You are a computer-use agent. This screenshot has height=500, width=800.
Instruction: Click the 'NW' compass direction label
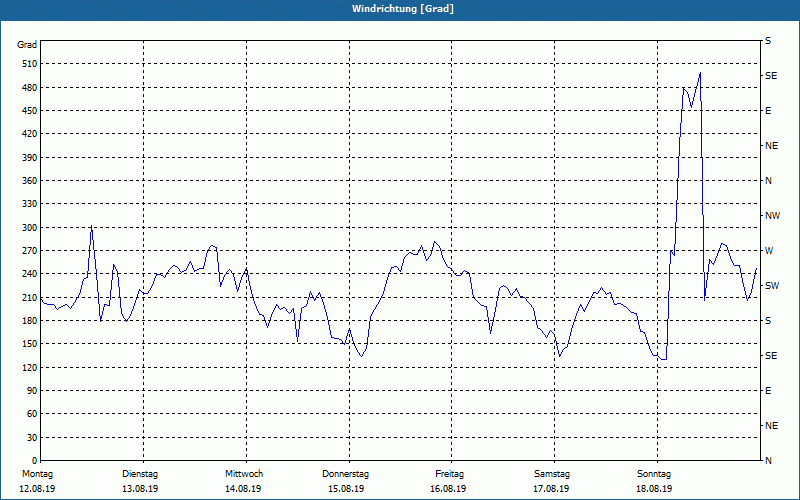(x=772, y=216)
